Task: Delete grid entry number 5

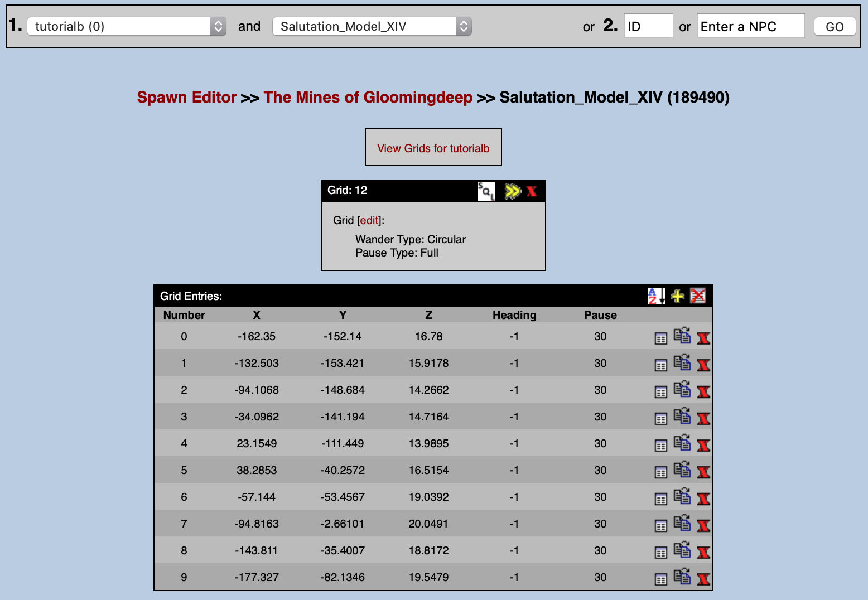Action: (703, 472)
